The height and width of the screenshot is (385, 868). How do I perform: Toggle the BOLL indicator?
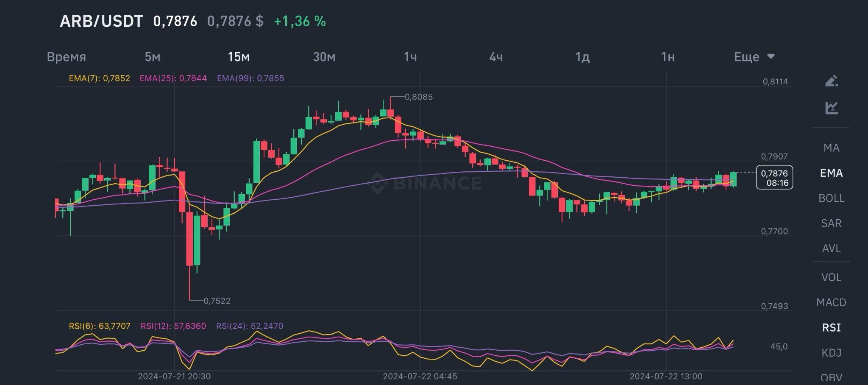[x=832, y=198]
